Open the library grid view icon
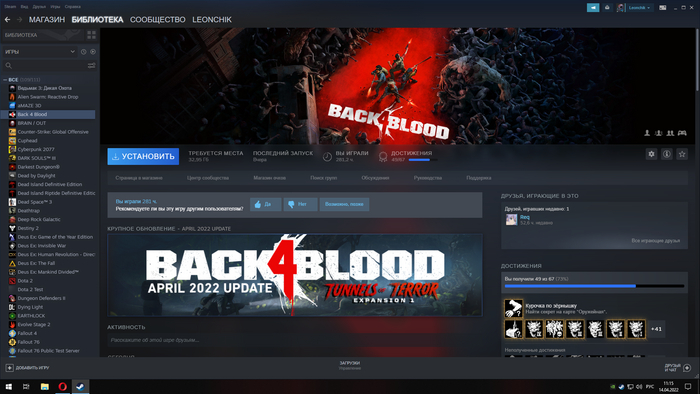 [x=92, y=35]
